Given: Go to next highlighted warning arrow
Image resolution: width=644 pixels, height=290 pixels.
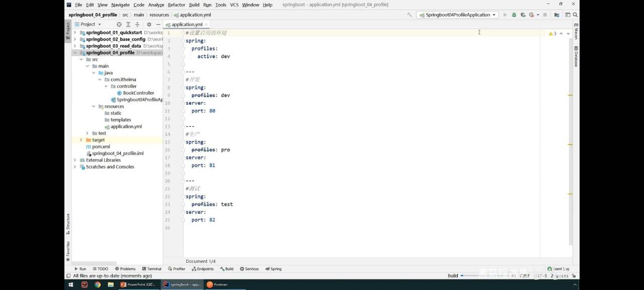Looking at the screenshot, I should tap(569, 33).
